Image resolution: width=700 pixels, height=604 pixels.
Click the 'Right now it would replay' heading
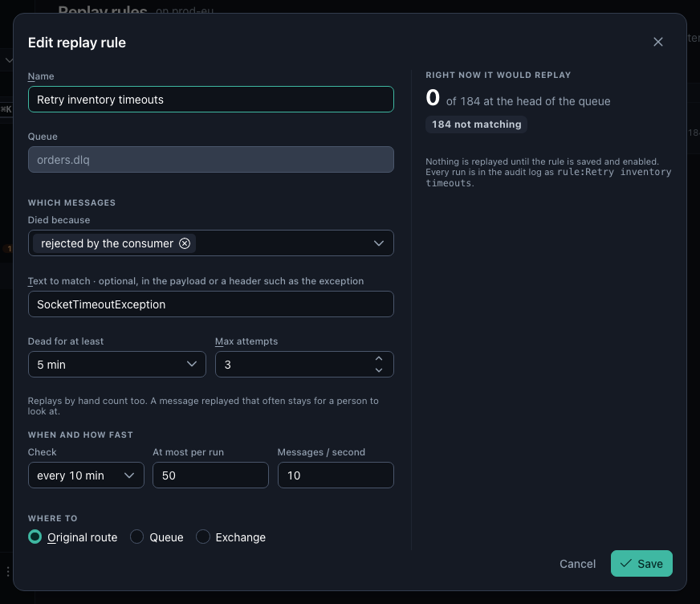[x=499, y=75]
